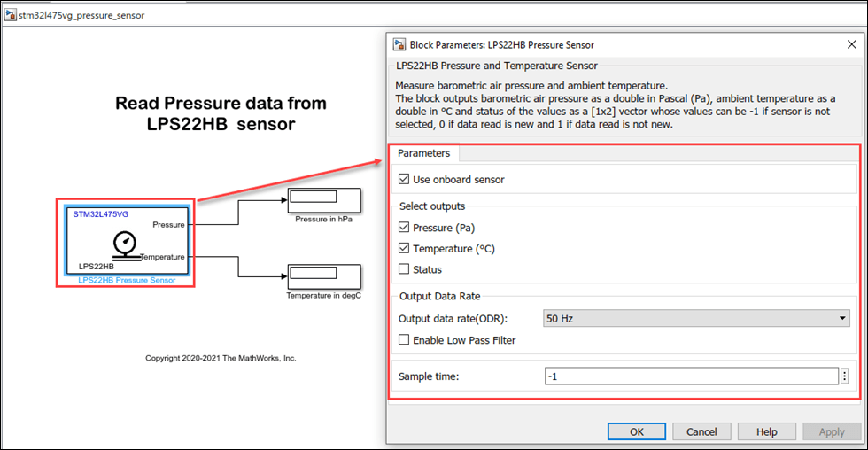Uncheck the Pressure (Pa) output
The height and width of the screenshot is (450, 868).
pos(405,228)
